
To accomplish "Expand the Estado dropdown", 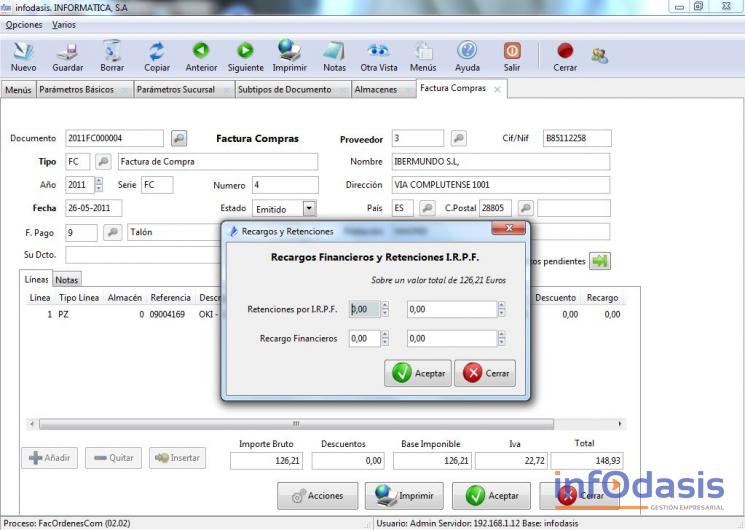I will tap(309, 208).
